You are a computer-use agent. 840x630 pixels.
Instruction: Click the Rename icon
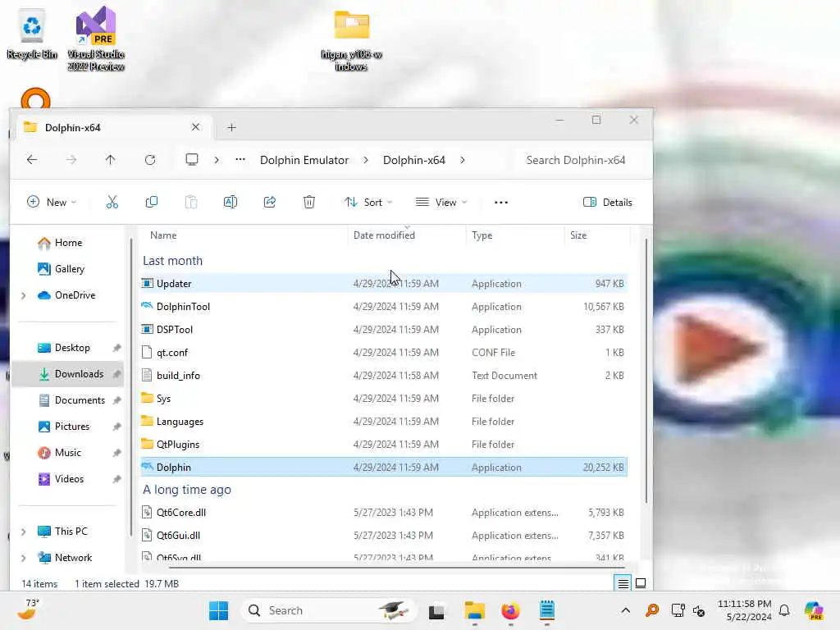pyautogui.click(x=231, y=202)
